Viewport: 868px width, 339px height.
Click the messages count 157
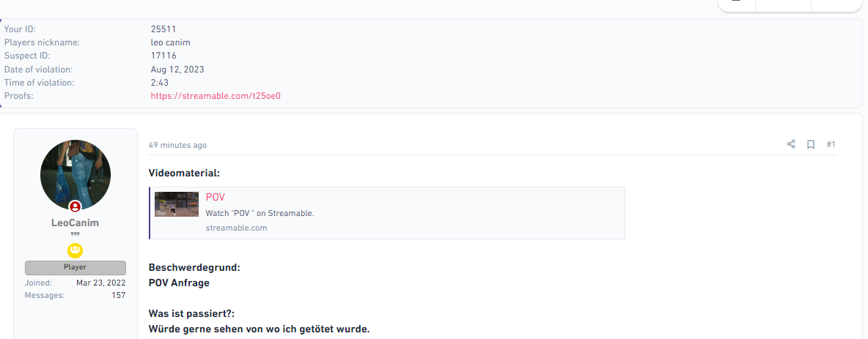[x=119, y=295]
